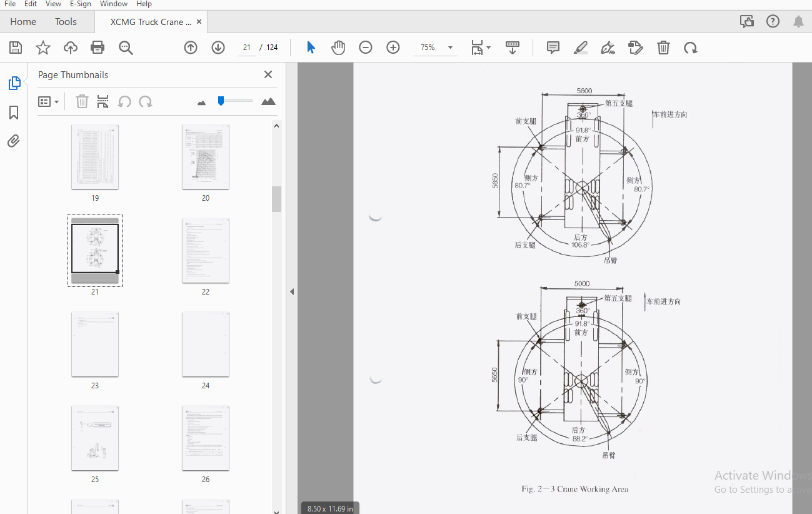The height and width of the screenshot is (514, 812).
Task: Zoom in with plus icon
Action: point(393,48)
